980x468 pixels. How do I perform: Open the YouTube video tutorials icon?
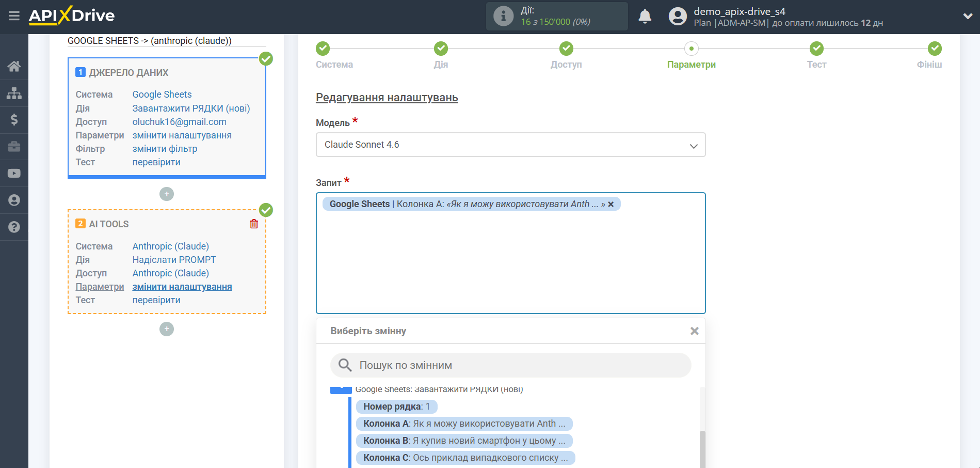click(x=14, y=174)
